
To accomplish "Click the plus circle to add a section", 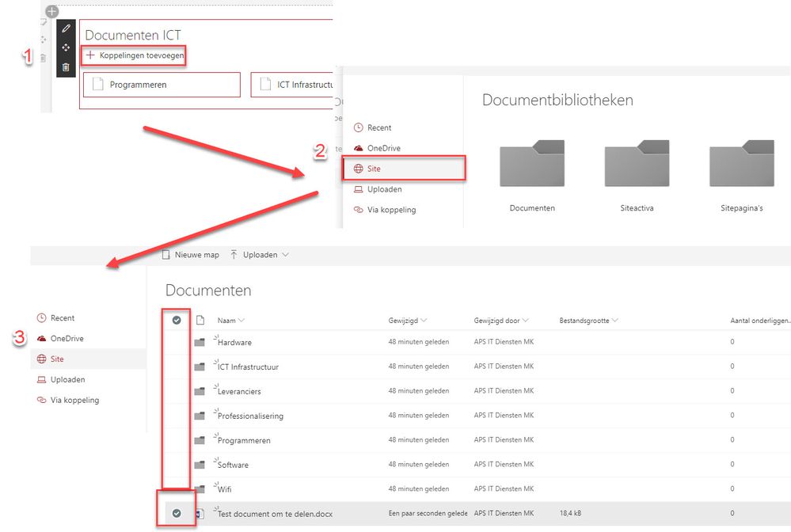I will coord(52,11).
